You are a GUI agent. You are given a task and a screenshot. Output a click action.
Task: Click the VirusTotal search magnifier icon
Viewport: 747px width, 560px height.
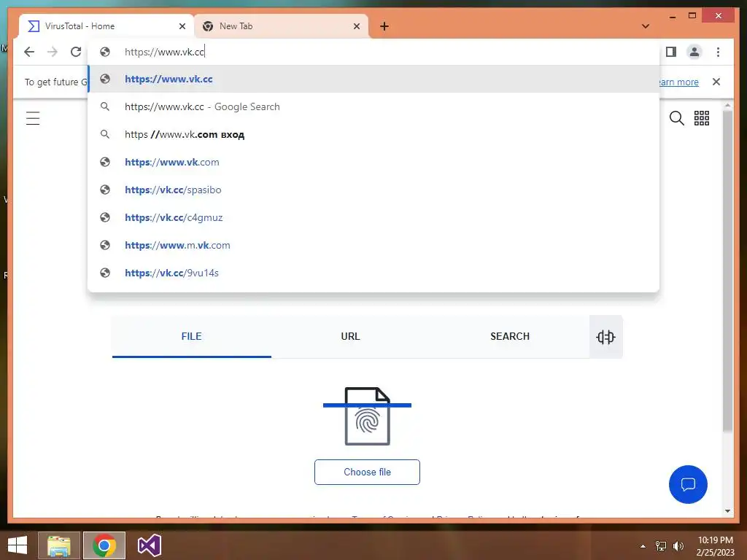point(676,118)
